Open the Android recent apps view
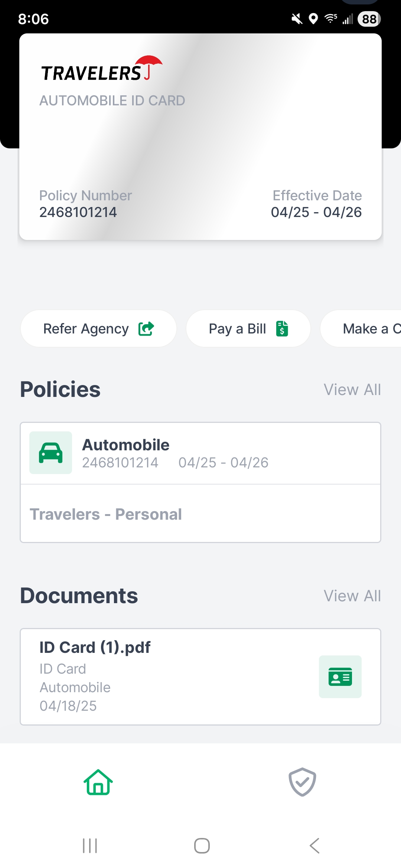401x868 pixels. pos(90,846)
